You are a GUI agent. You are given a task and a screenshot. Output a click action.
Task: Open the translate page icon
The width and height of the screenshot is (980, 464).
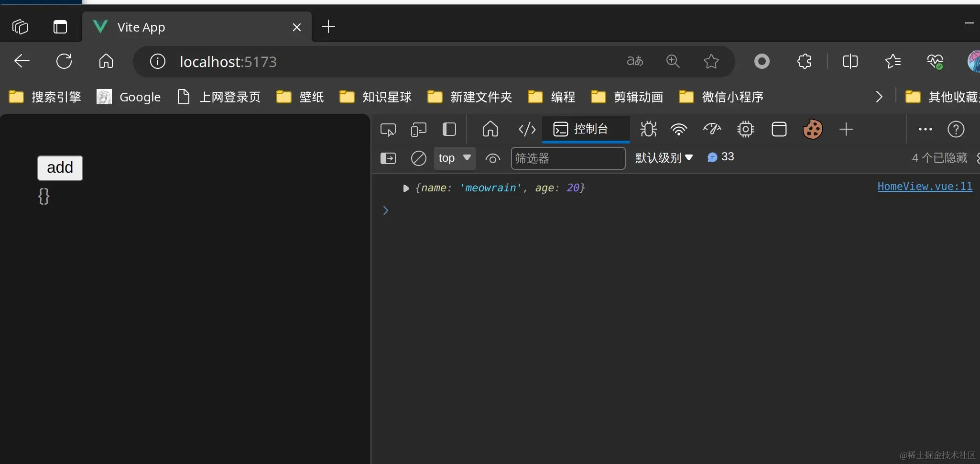635,61
